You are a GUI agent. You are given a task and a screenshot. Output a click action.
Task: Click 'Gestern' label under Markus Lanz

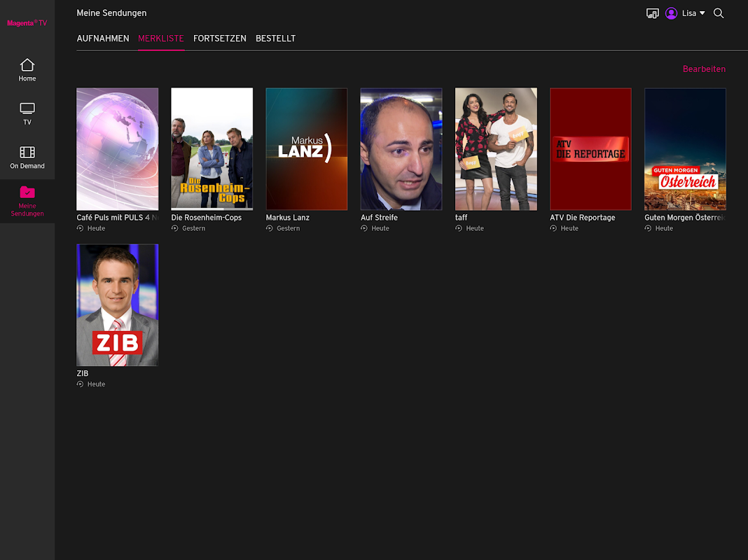(x=288, y=228)
